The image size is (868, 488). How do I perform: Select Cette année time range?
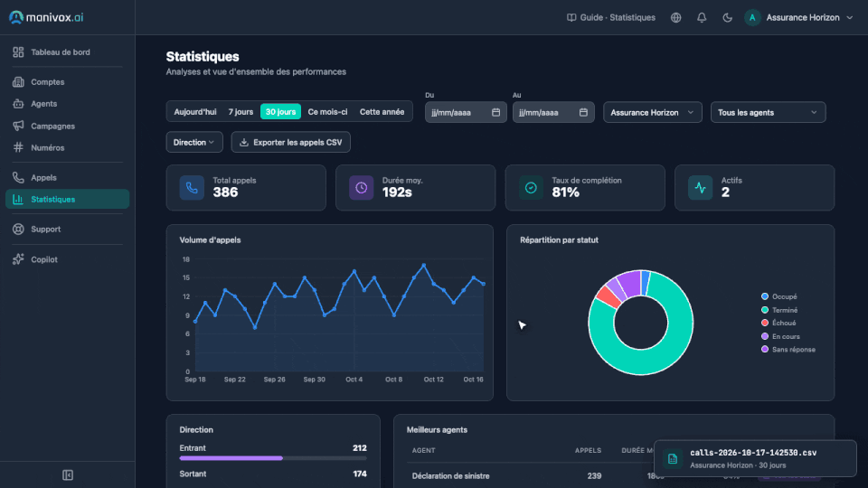click(382, 112)
